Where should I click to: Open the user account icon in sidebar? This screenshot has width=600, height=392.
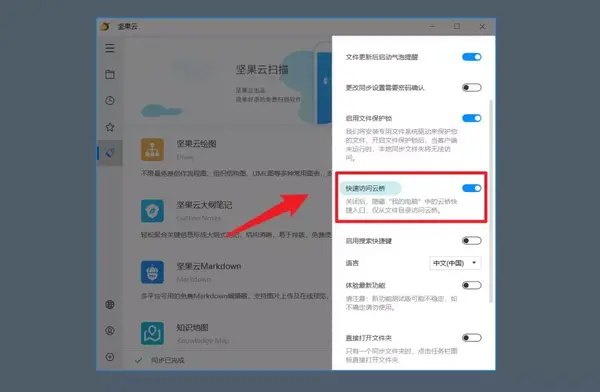(110, 330)
